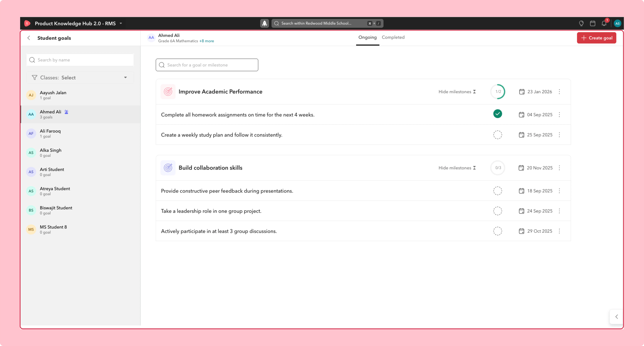Open the due date calendar for 04 Sep 2025
The width and height of the screenshot is (644, 346).
(521, 115)
